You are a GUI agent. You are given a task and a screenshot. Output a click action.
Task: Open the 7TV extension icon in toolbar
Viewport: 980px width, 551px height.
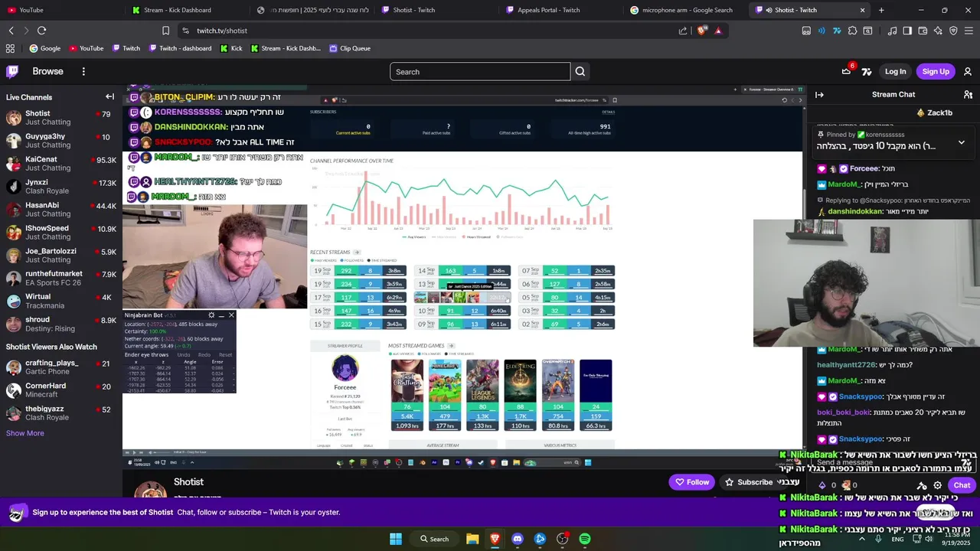tap(837, 31)
